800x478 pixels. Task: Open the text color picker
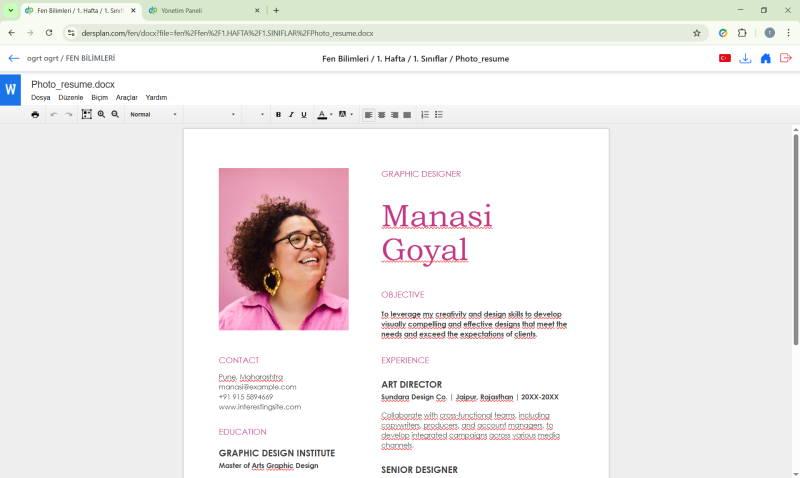pos(323,115)
